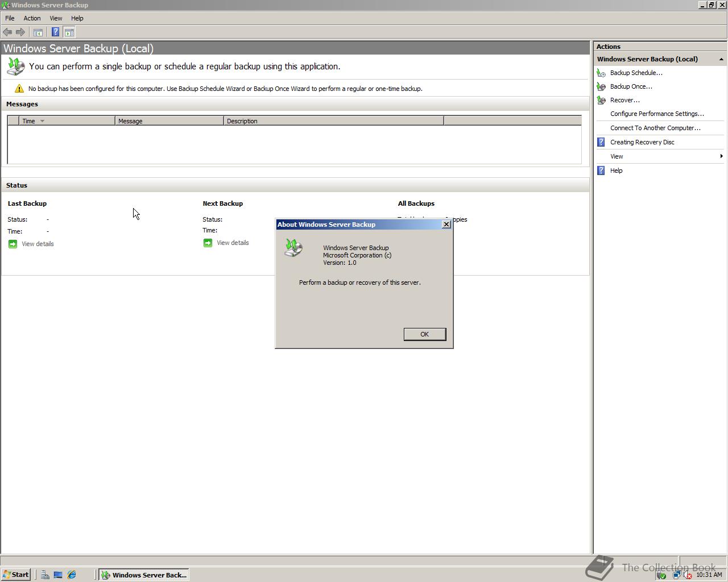
Task: Click the yellow warning icon in notice bar
Action: tap(19, 89)
